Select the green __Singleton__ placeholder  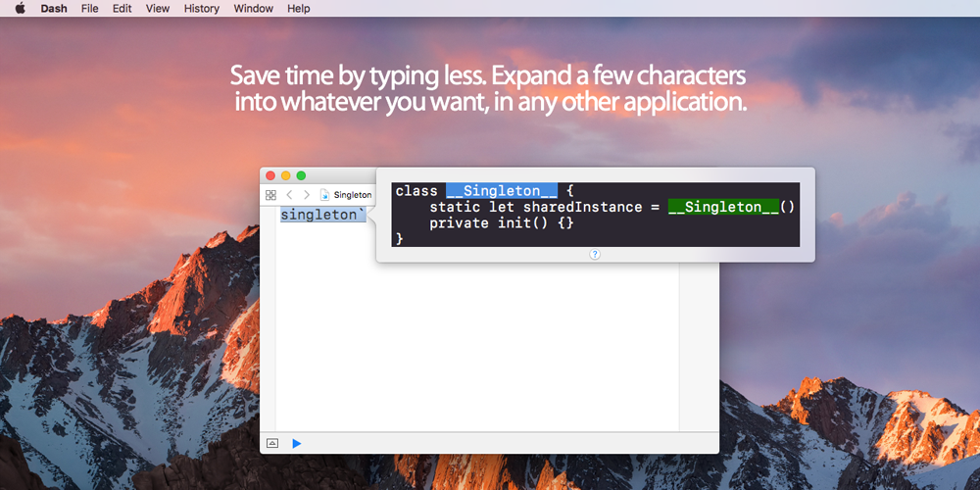coord(723,207)
